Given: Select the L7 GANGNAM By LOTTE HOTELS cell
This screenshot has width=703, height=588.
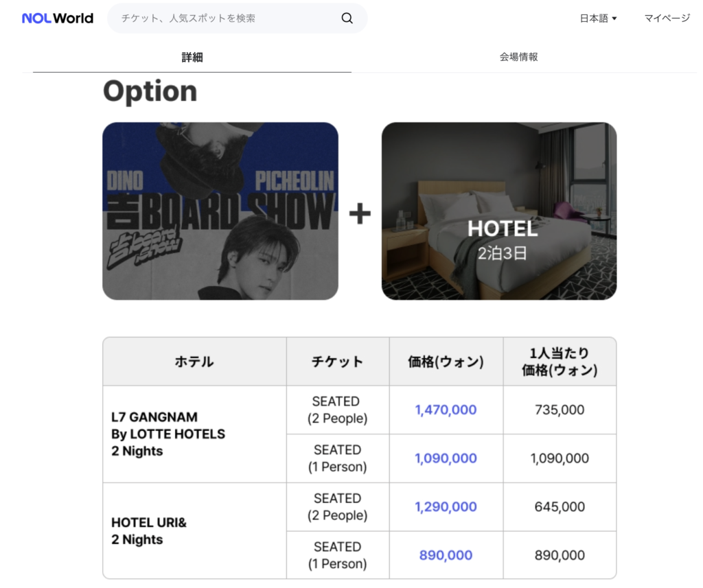Looking at the screenshot, I should [x=194, y=434].
